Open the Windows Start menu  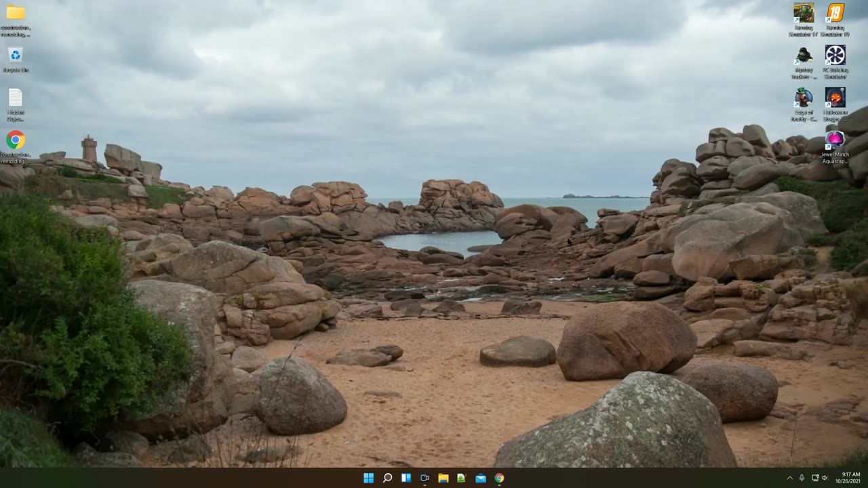(x=368, y=478)
